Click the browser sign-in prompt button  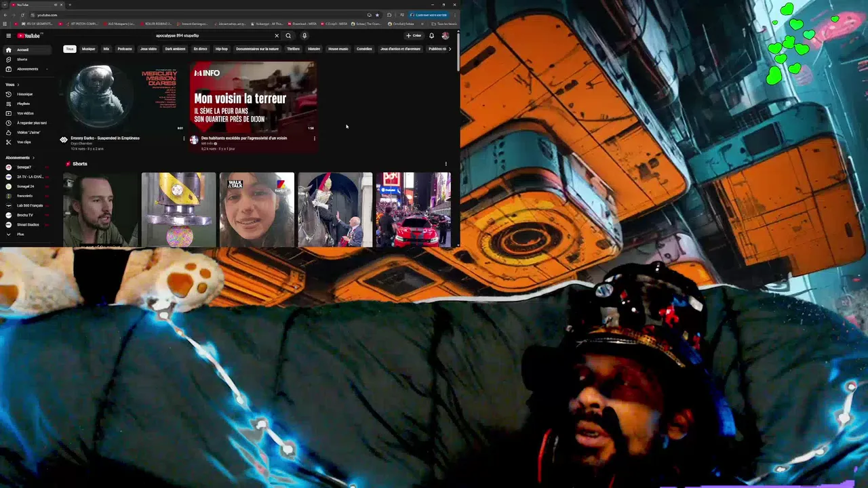428,15
